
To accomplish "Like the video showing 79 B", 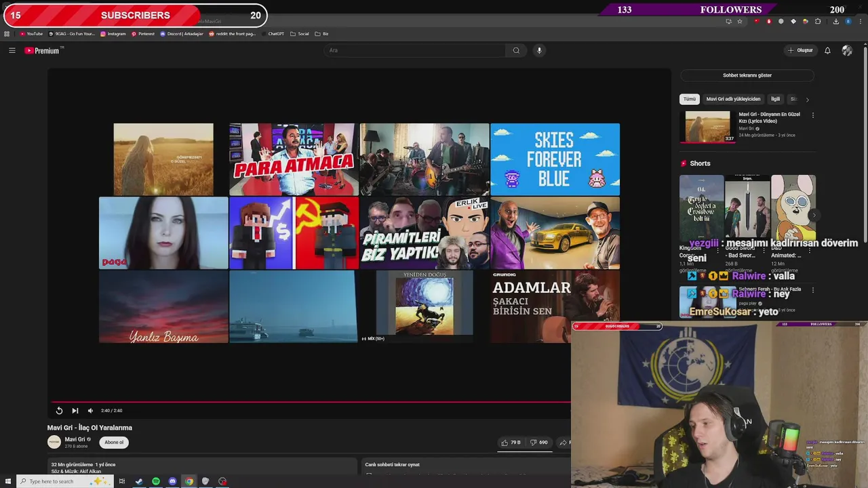I will pyautogui.click(x=511, y=443).
